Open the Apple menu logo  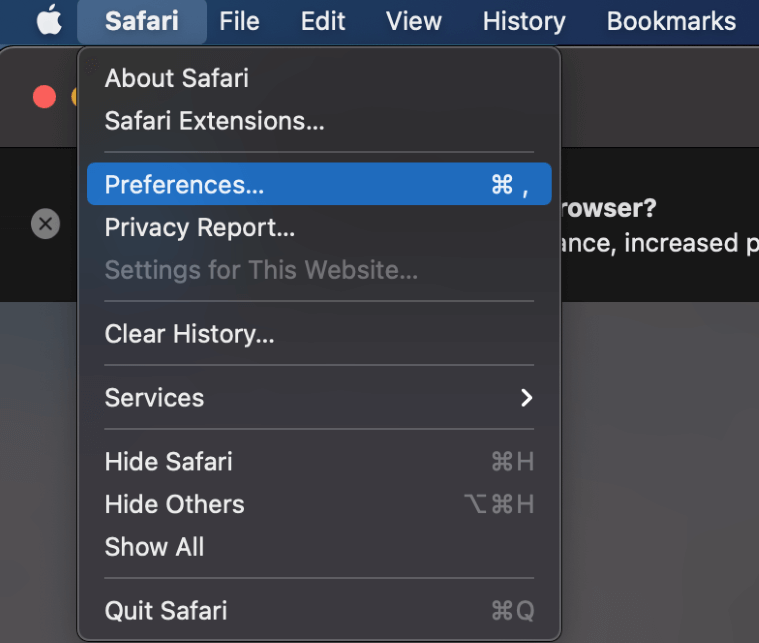tap(49, 21)
